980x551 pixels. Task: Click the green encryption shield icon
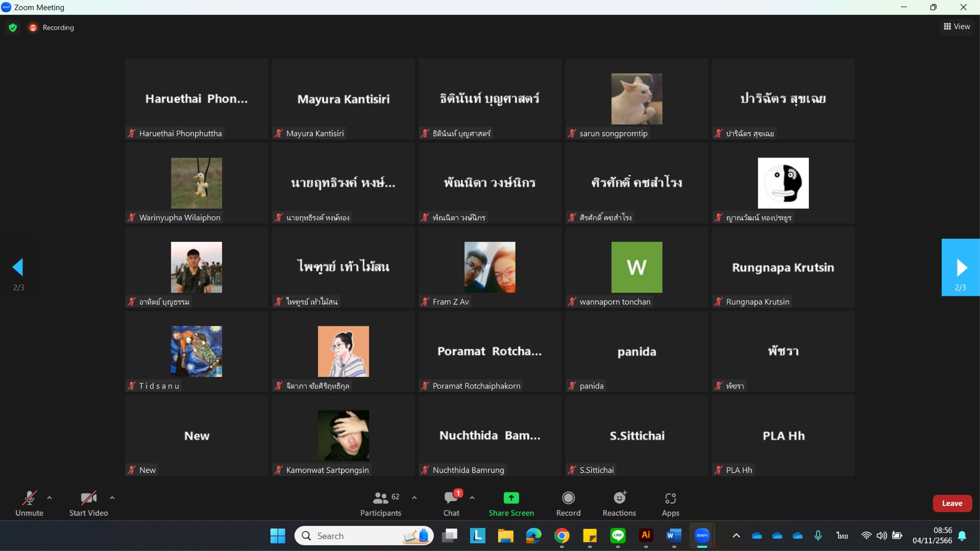coord(13,27)
